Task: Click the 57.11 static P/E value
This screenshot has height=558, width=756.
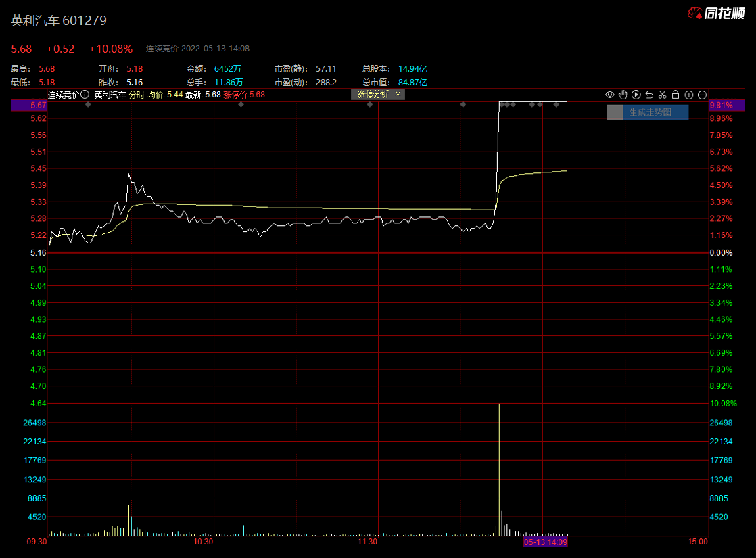Action: (x=326, y=69)
